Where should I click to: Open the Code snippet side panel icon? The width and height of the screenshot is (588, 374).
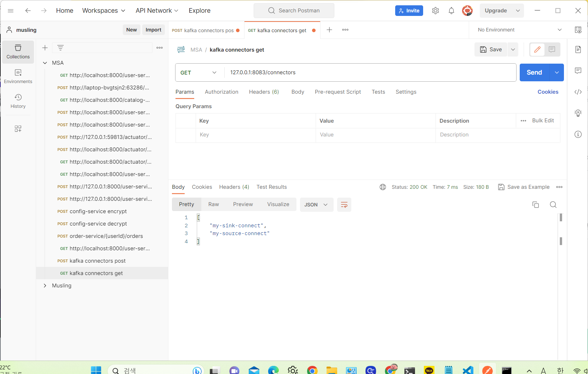(578, 92)
